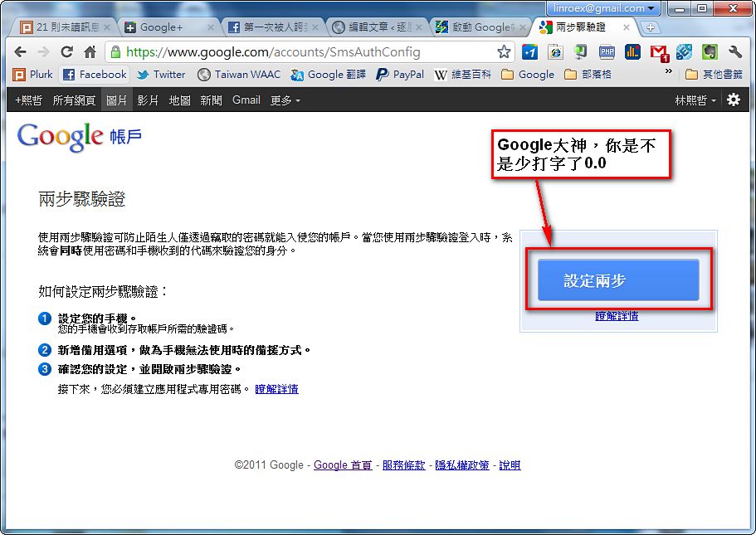Click the 兩步驟驗證 page heading
The height and width of the screenshot is (535, 756).
tap(82, 198)
